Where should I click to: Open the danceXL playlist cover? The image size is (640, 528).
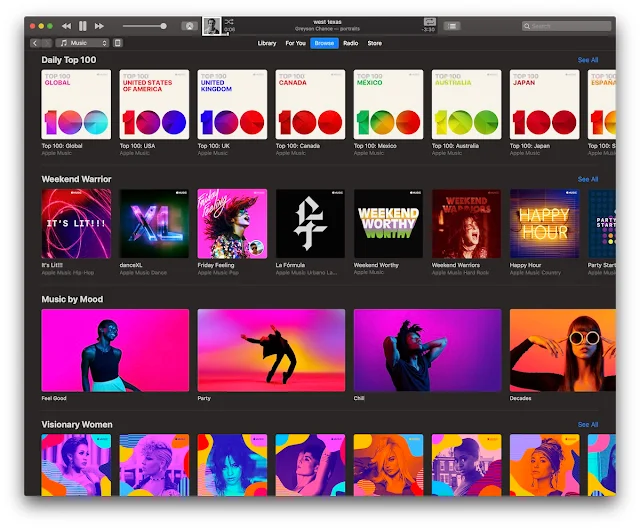(154, 224)
